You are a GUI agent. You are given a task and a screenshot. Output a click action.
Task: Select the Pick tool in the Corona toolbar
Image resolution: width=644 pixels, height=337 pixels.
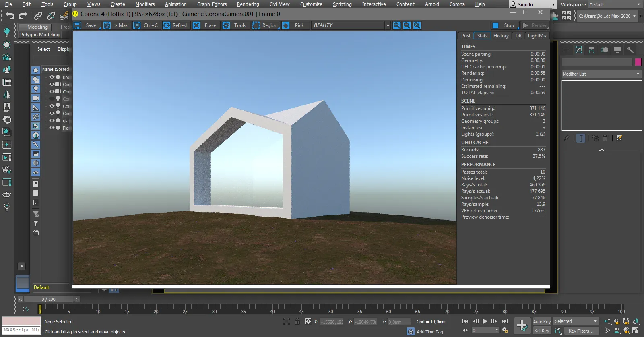point(295,25)
